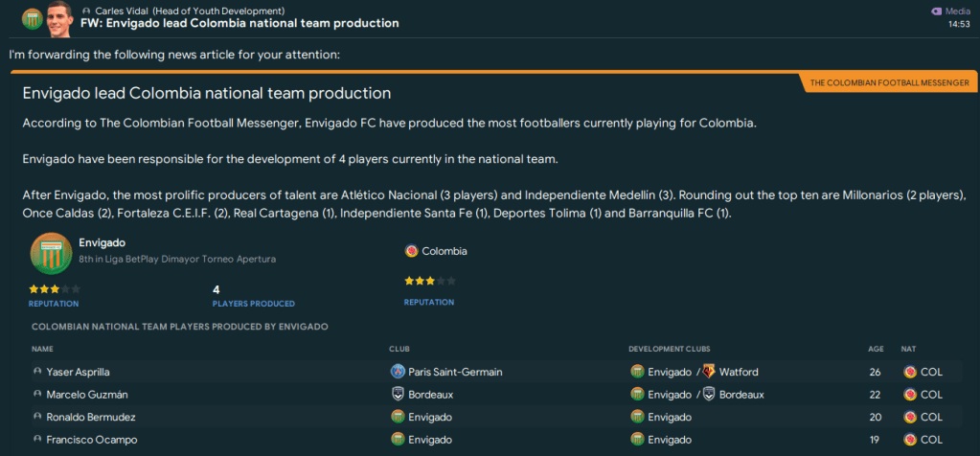This screenshot has width=980, height=456.
Task: Open the Envigado club name link
Action: pyautogui.click(x=102, y=243)
